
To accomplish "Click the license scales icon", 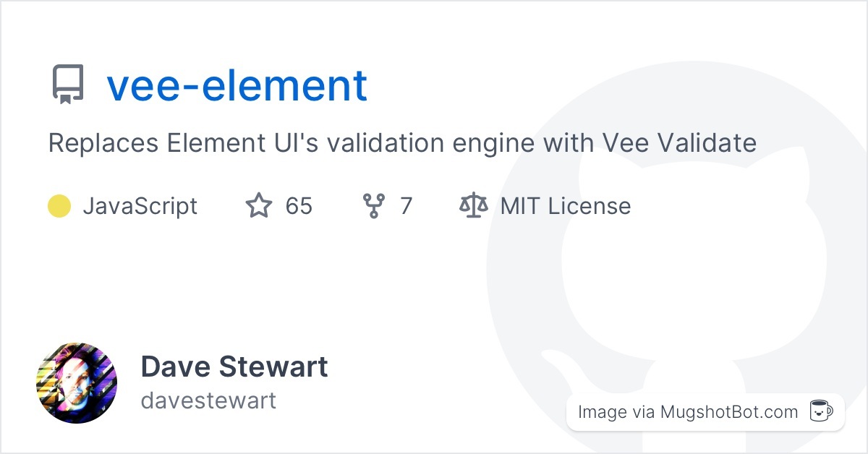I will [x=474, y=206].
